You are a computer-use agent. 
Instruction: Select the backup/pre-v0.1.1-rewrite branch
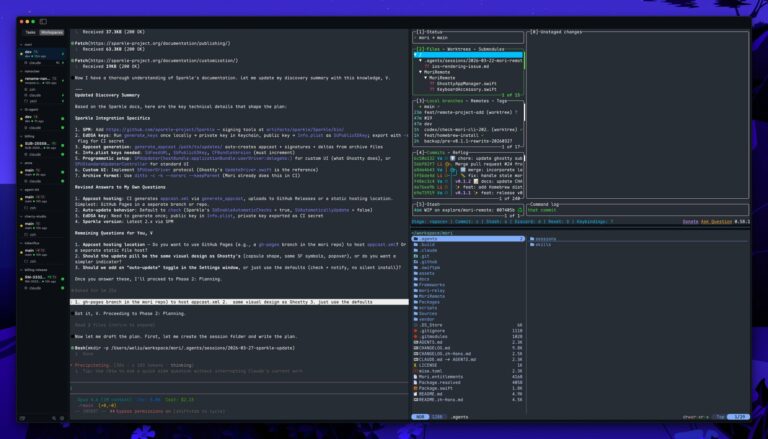coord(469,141)
